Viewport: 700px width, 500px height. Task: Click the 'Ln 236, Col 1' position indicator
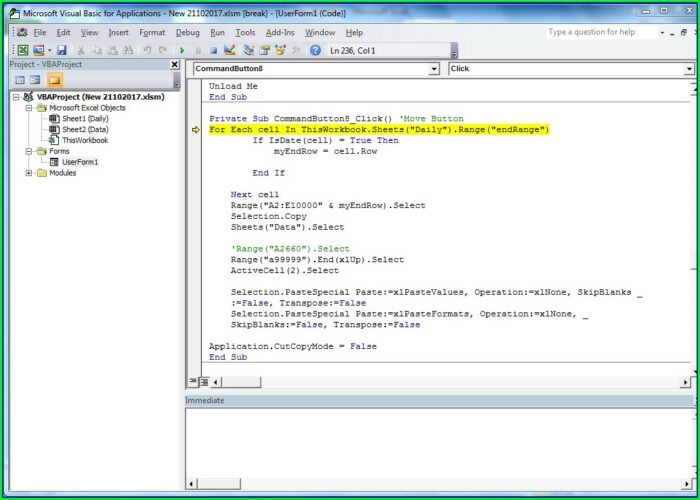coord(353,50)
